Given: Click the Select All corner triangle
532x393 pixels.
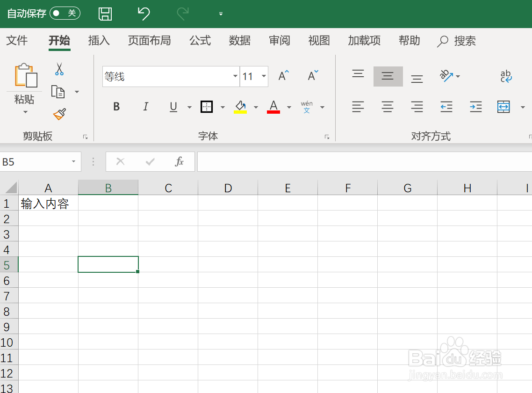Looking at the screenshot, I should tap(10, 188).
